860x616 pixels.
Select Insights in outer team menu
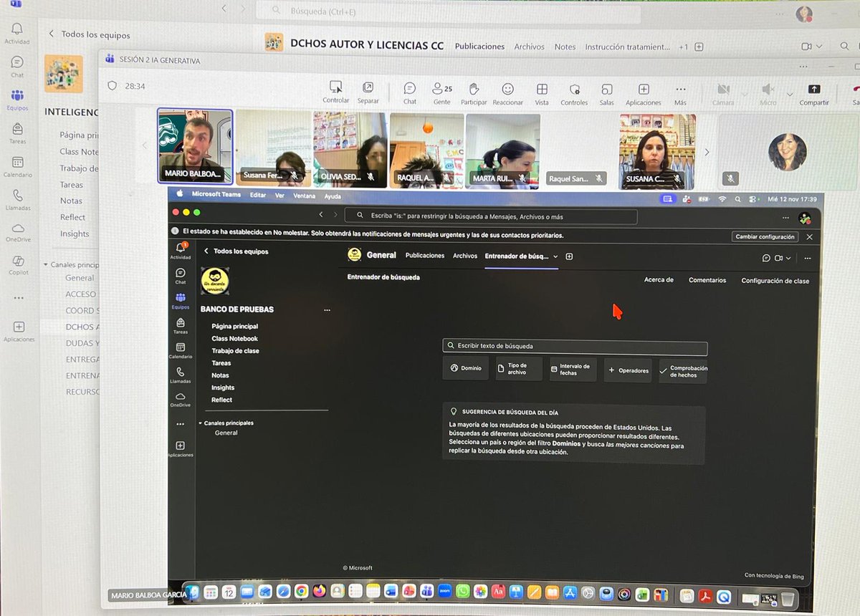tap(75, 234)
